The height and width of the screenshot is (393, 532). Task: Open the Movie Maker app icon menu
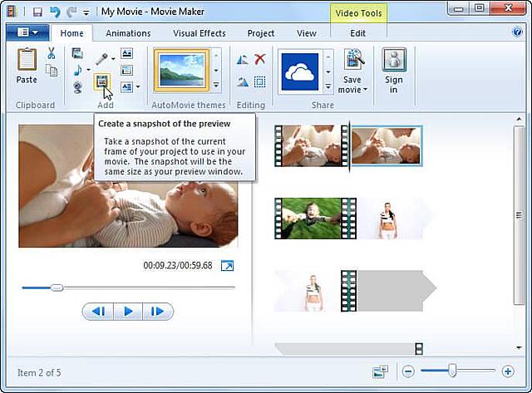point(12,12)
